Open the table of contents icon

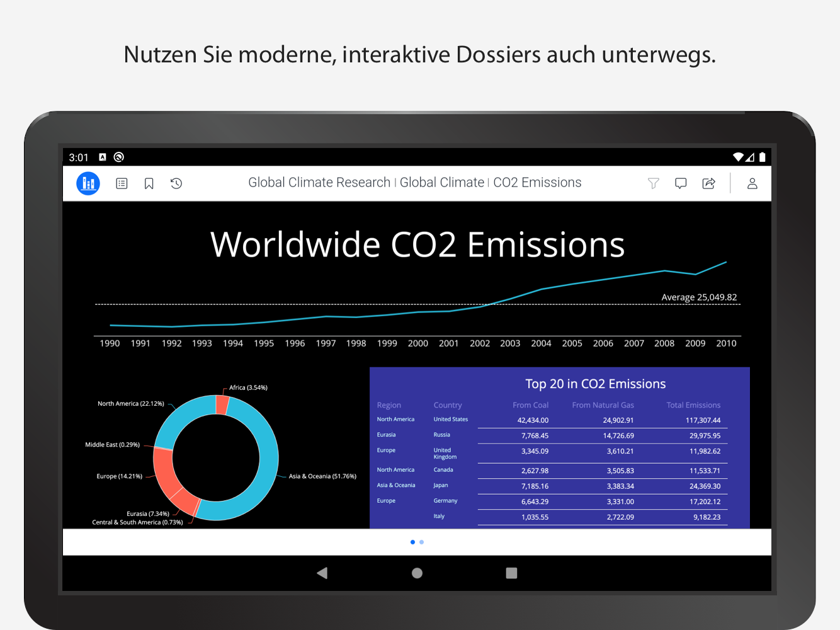[122, 183]
